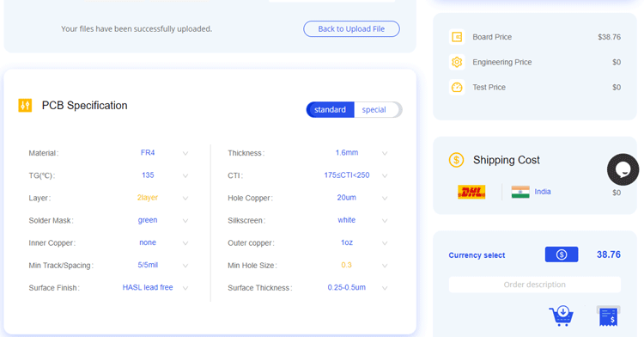Viewport: 644px width, 337px height.
Task: Click the Test Price gauge icon
Action: [x=457, y=87]
